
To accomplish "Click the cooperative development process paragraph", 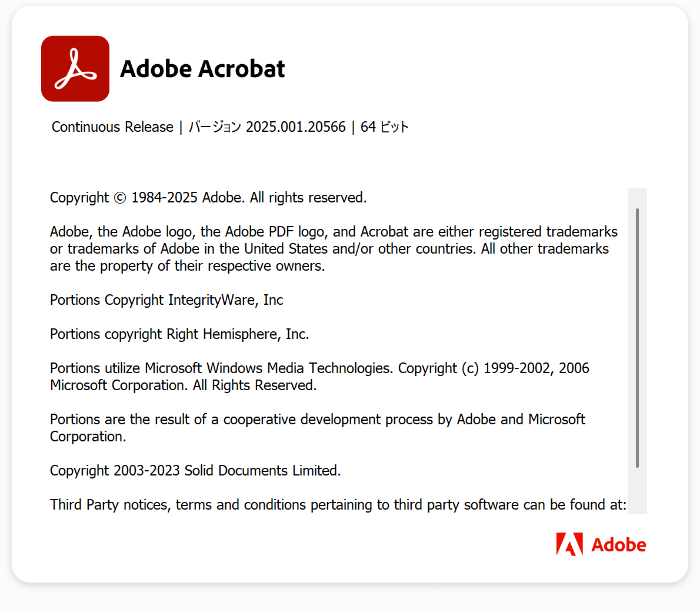I will [x=318, y=428].
